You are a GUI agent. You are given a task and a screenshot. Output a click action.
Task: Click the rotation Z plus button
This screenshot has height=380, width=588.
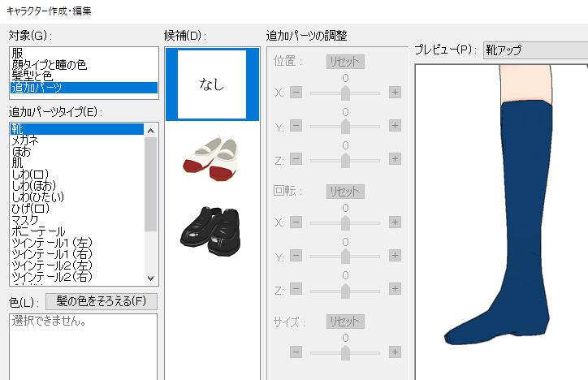[395, 288]
